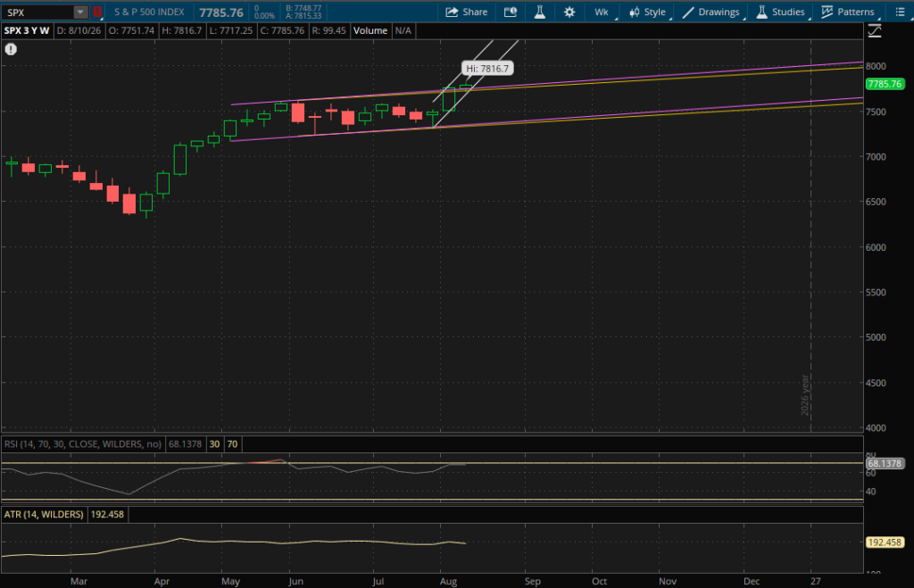Click the chart alert exclamation icon
This screenshot has height=588, width=914.
pyautogui.click(x=11, y=50)
